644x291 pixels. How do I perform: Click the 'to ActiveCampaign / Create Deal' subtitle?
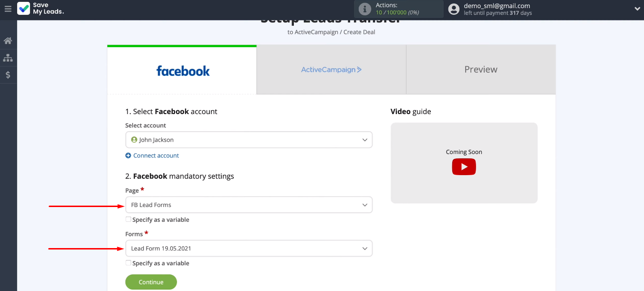tap(332, 32)
